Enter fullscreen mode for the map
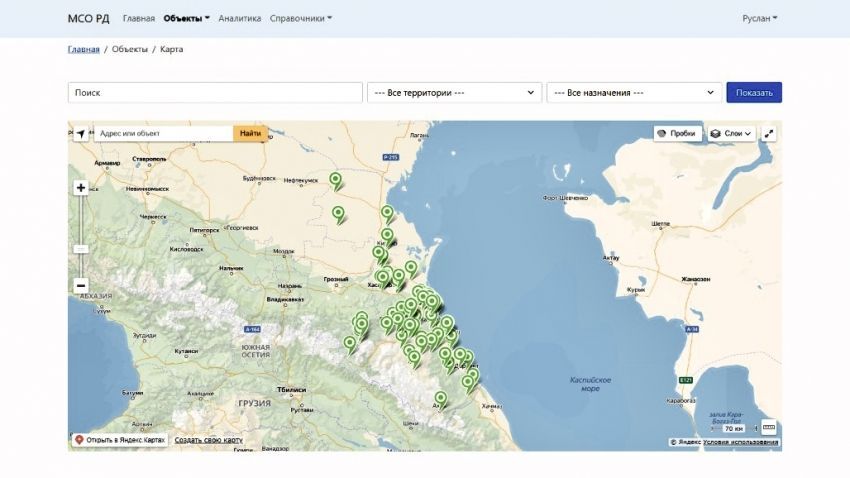850x478 pixels. point(769,133)
